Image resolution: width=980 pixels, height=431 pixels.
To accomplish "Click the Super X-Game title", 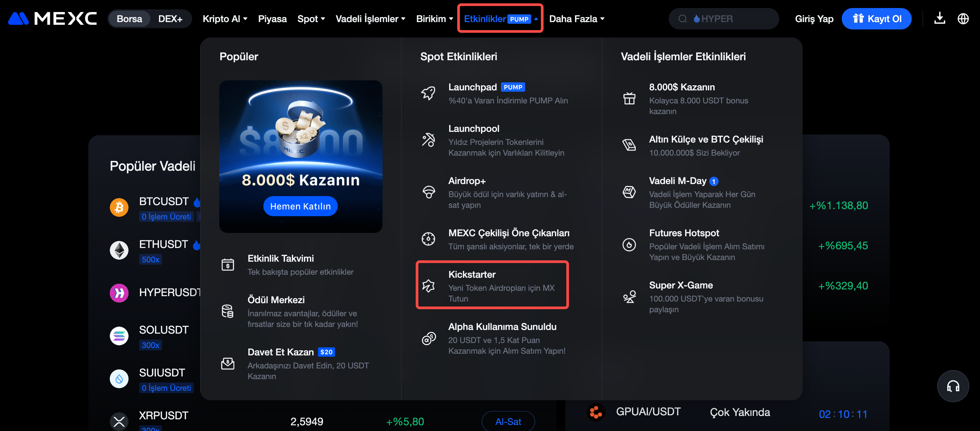I will [x=680, y=285].
